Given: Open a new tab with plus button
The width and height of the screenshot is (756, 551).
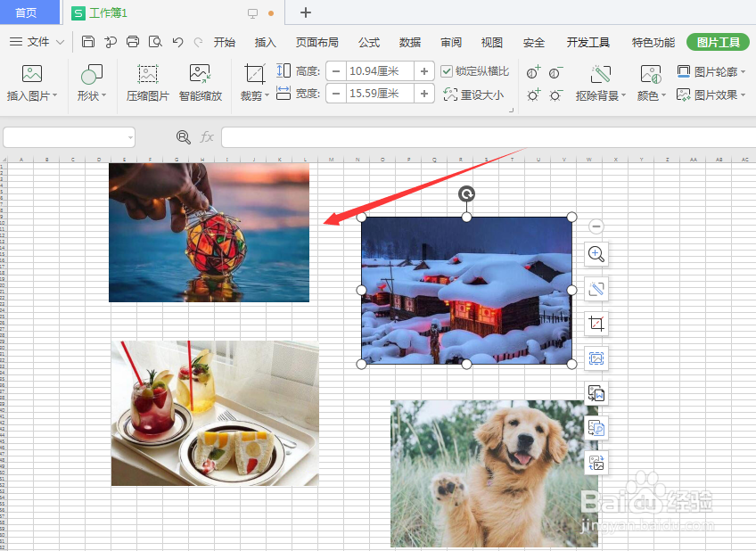Looking at the screenshot, I should pos(306,12).
